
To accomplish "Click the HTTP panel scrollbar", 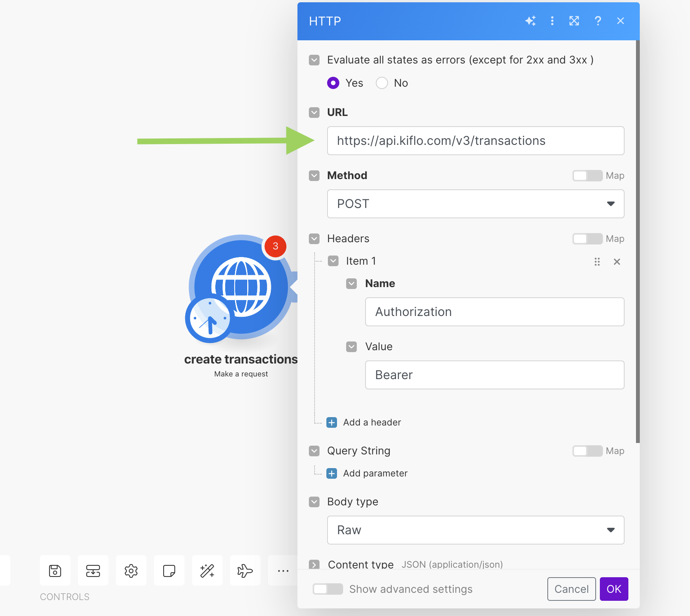I will (x=638, y=241).
